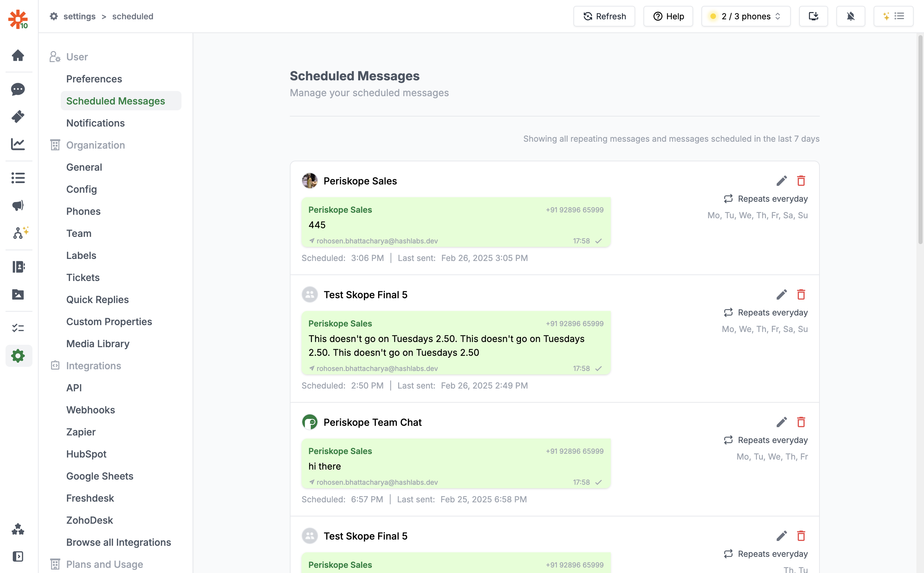
Task: Open the Help button
Action: click(x=668, y=16)
